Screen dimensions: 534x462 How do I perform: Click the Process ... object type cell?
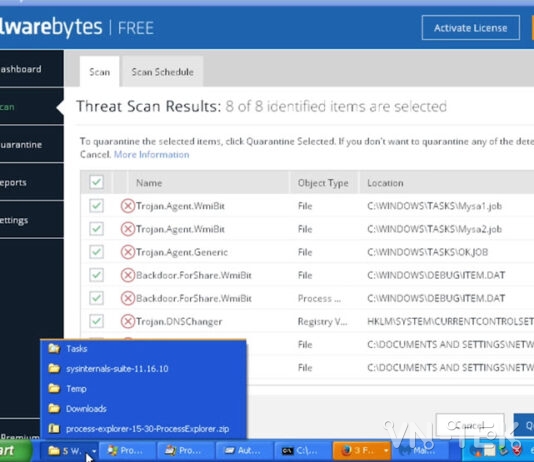[x=319, y=299]
